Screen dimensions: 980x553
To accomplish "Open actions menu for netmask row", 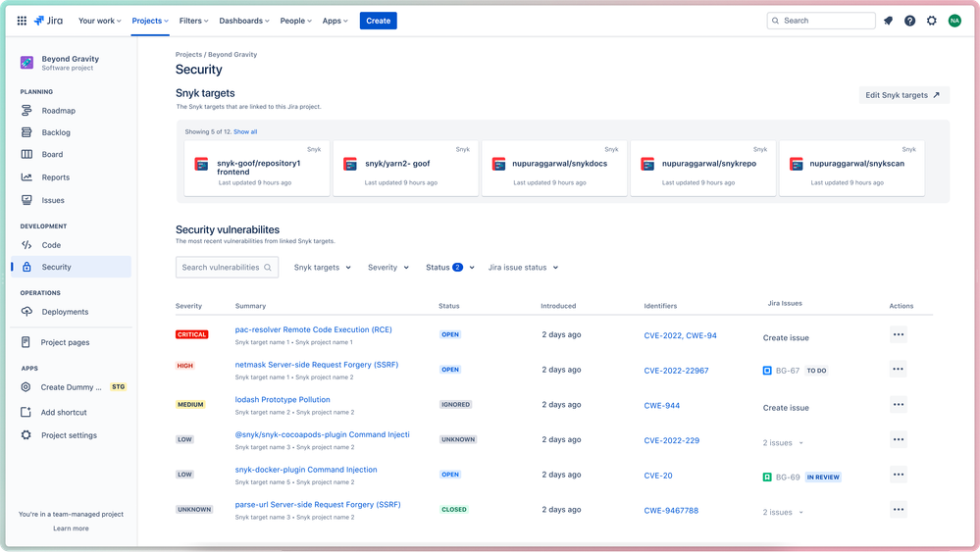I will click(x=899, y=370).
